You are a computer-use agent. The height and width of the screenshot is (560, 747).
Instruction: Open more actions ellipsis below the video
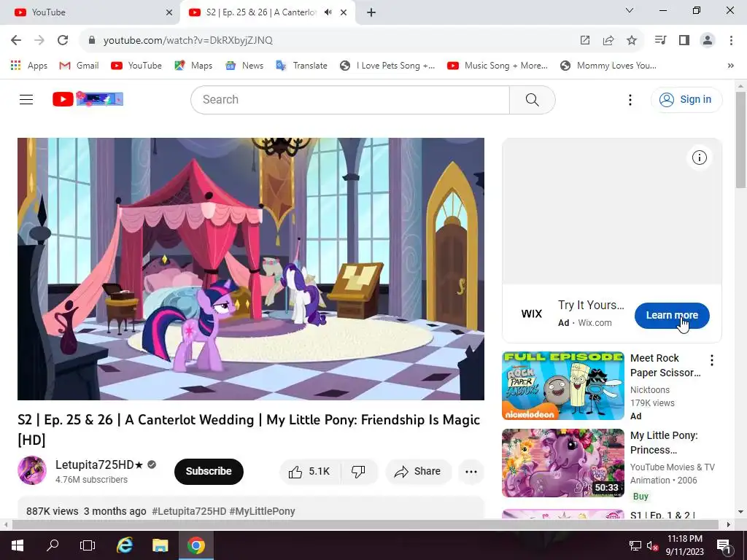[x=471, y=472]
